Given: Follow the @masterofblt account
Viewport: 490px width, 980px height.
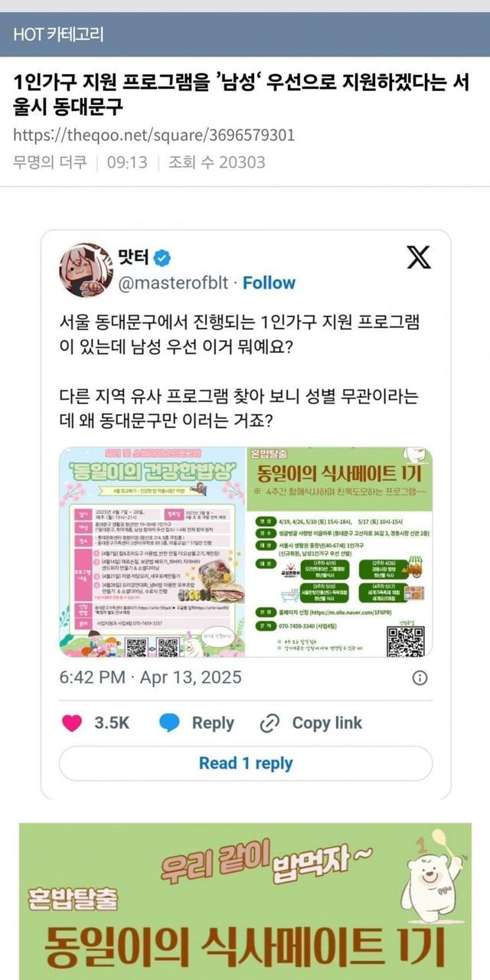Looking at the screenshot, I should [x=269, y=283].
